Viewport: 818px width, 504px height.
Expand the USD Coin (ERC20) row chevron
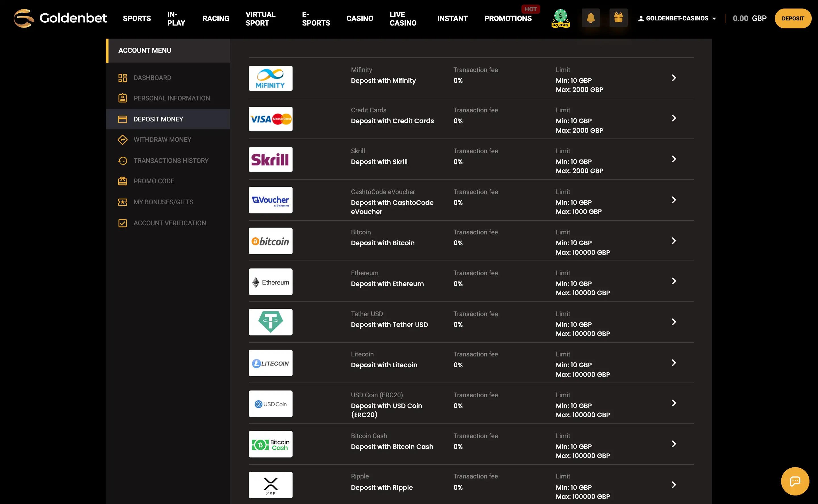point(673,403)
